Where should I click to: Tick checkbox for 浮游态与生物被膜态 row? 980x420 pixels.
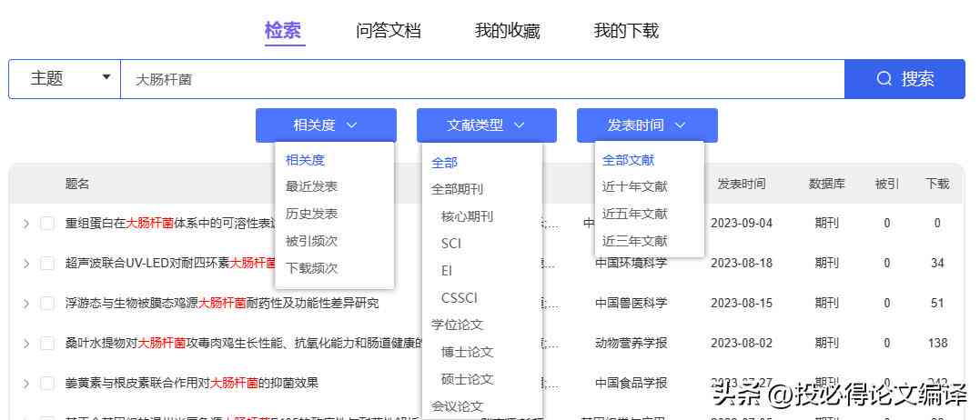(x=47, y=304)
